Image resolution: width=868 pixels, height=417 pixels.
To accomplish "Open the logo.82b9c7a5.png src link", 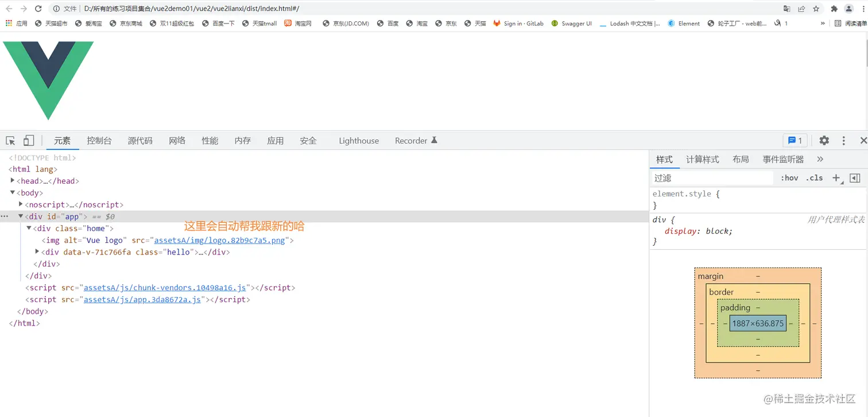I will click(219, 240).
